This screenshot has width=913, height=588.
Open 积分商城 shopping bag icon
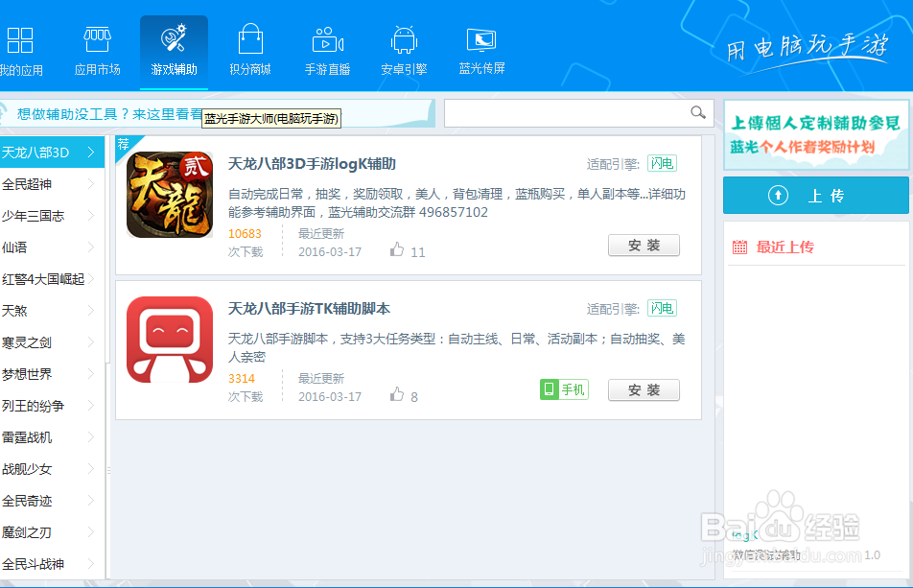[250, 39]
